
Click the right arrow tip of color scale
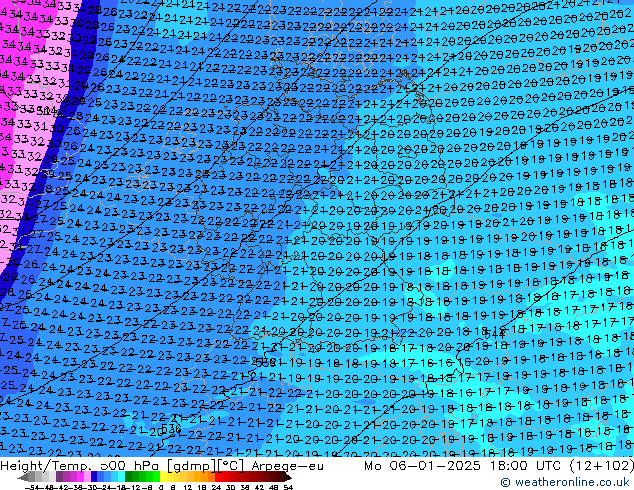click(x=290, y=477)
